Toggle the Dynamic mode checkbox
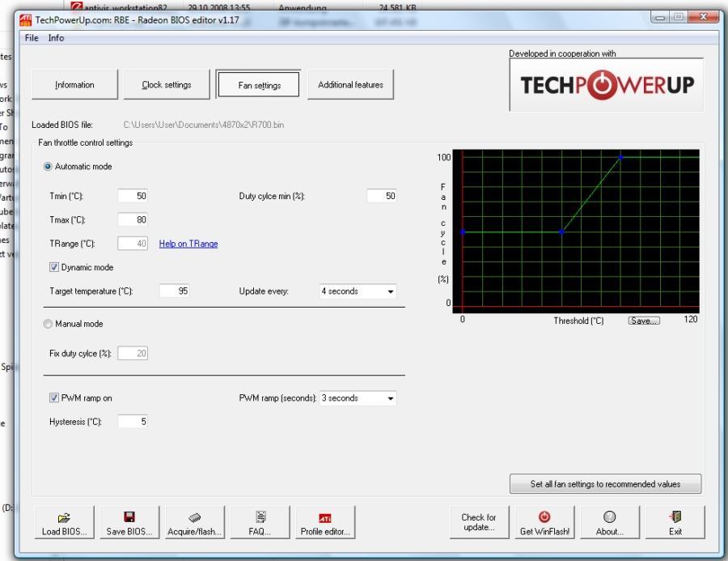728x561 pixels. (x=54, y=267)
